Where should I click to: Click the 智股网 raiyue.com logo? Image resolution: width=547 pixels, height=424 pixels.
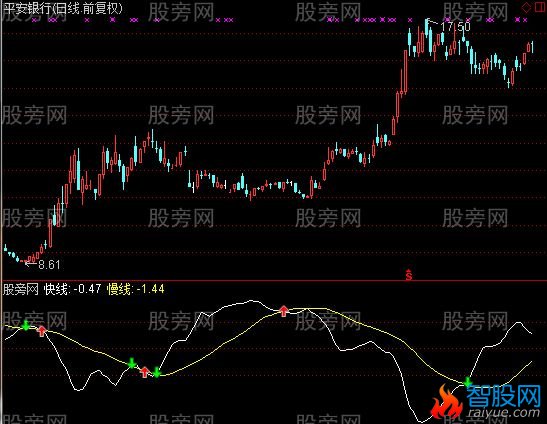pos(487,401)
